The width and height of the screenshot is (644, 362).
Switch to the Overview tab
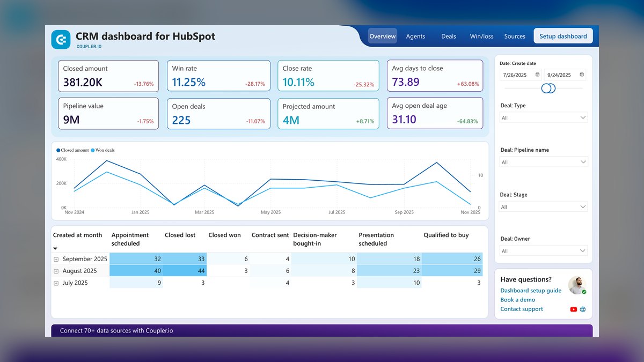pos(382,36)
